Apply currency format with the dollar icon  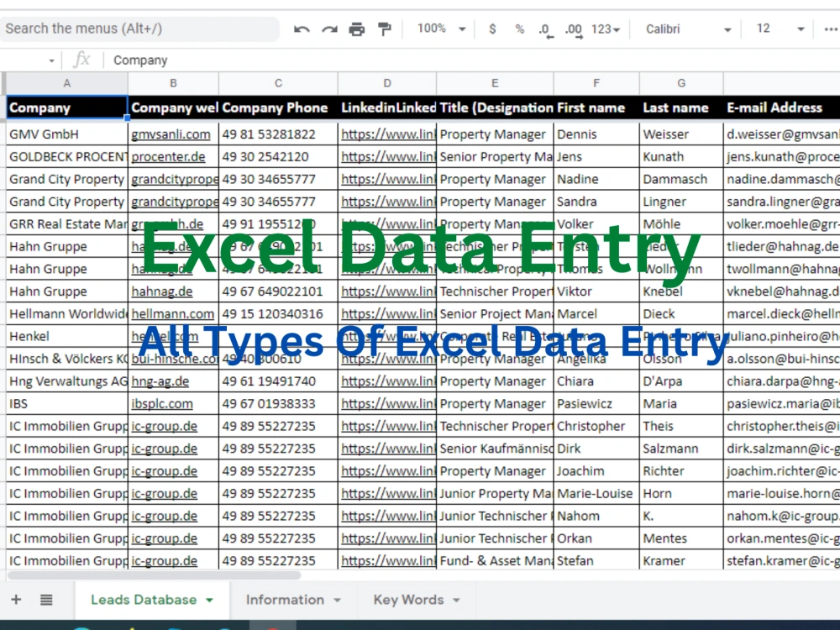coord(491,28)
